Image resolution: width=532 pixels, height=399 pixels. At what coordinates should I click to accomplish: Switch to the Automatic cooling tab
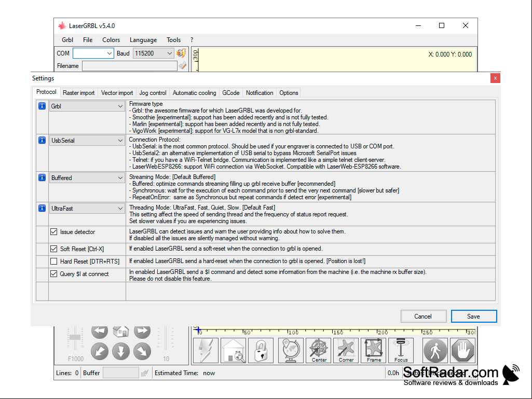click(195, 93)
